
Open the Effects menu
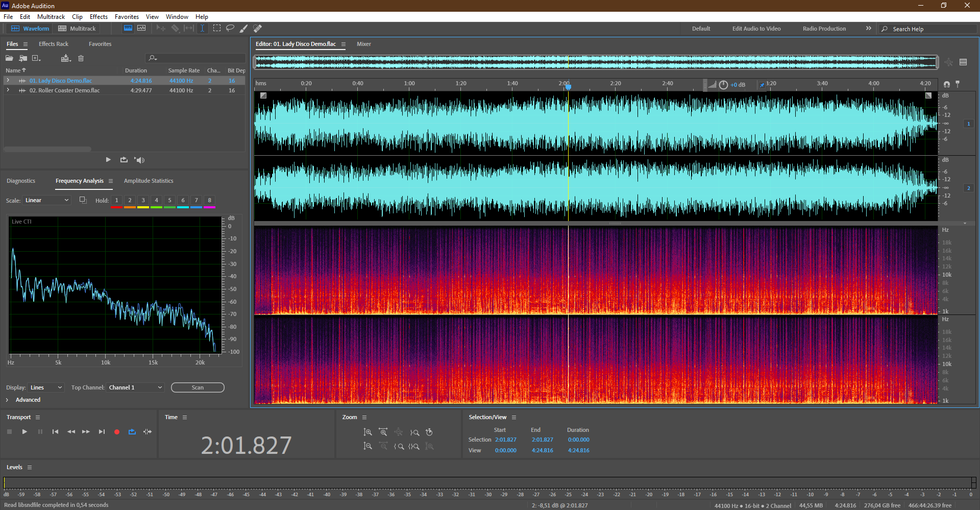tap(99, 17)
